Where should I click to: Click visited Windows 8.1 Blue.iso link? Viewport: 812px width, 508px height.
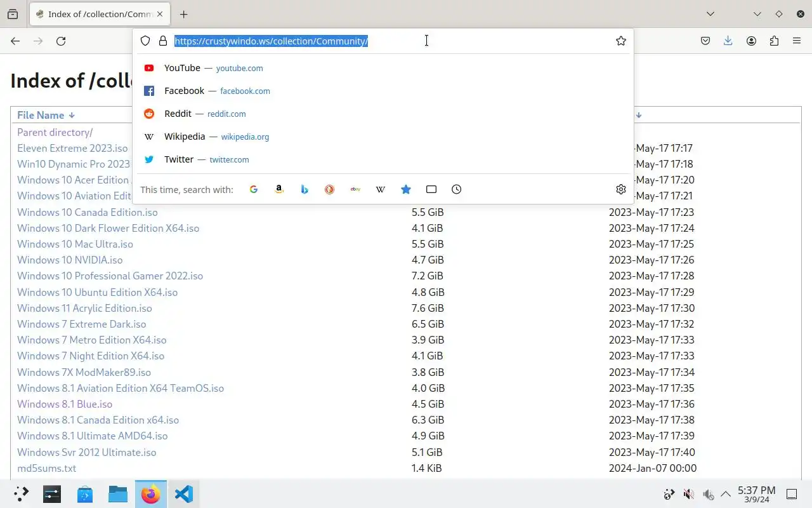65,404
